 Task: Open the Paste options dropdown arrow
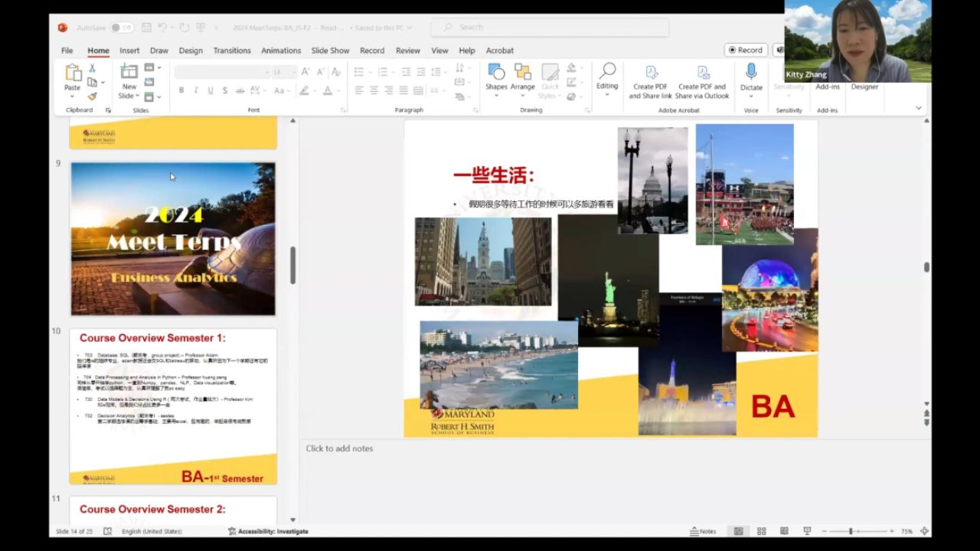point(72,97)
